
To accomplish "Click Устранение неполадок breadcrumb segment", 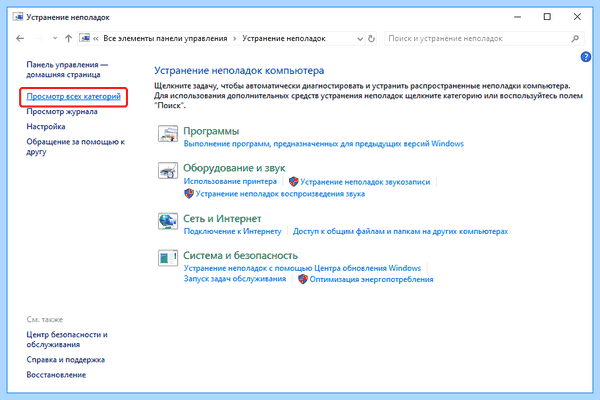I will [284, 39].
